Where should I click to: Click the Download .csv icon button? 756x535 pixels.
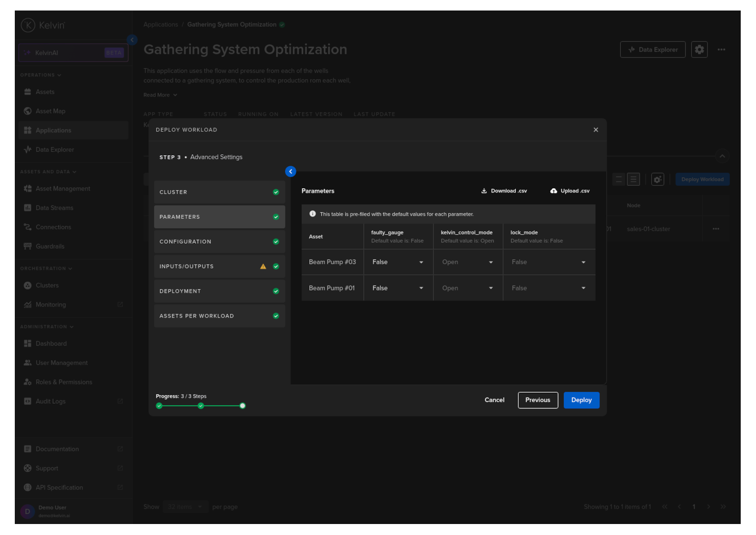[484, 191]
